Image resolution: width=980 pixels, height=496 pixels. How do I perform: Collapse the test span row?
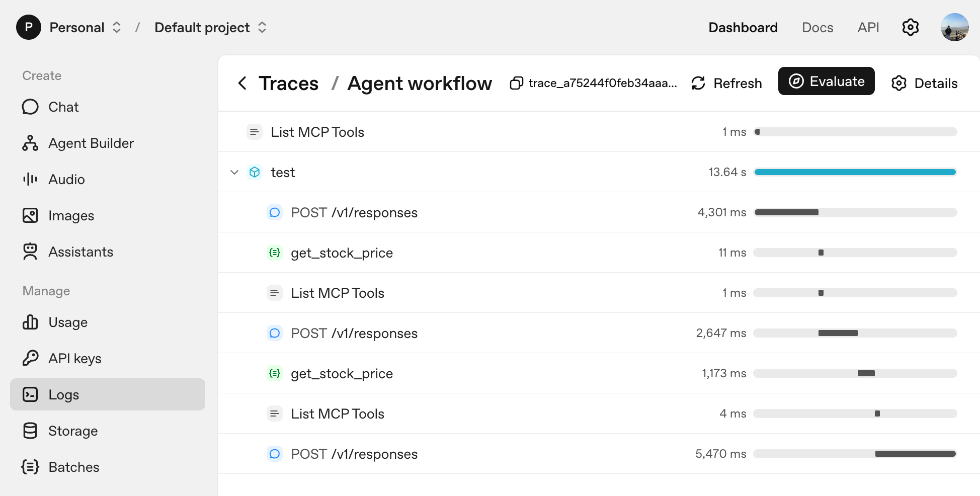tap(234, 172)
